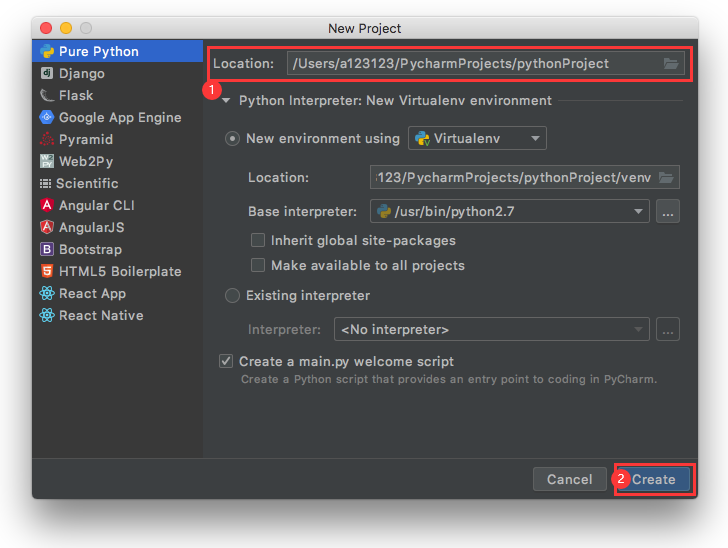
Task: Check Make available to all projects
Action: click(x=258, y=265)
